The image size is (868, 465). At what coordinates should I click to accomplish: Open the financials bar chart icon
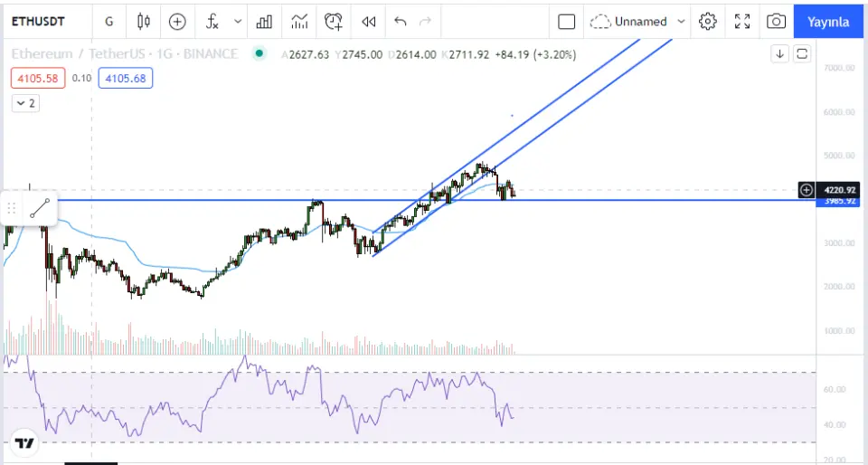[264, 21]
